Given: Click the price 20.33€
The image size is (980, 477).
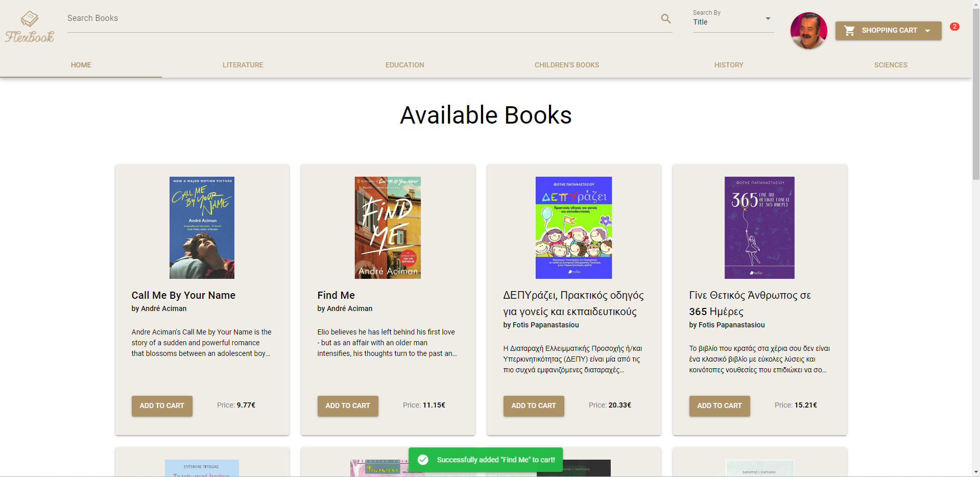Looking at the screenshot, I should point(619,405).
